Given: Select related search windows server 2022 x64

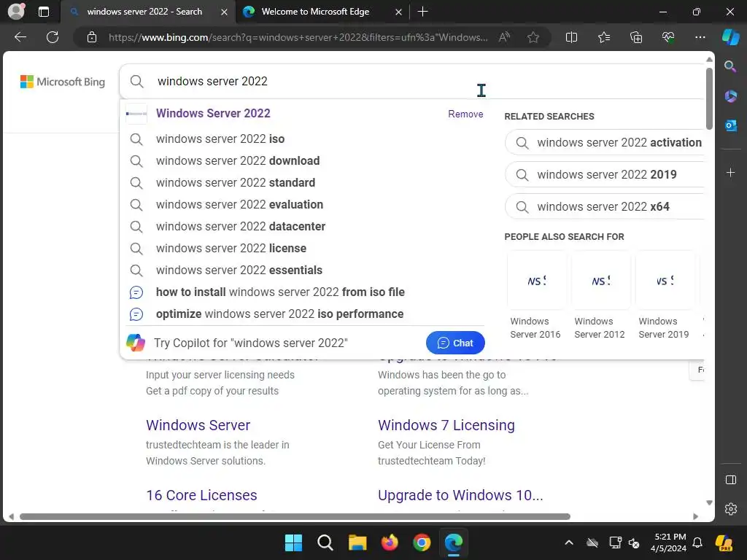Looking at the screenshot, I should (604, 206).
